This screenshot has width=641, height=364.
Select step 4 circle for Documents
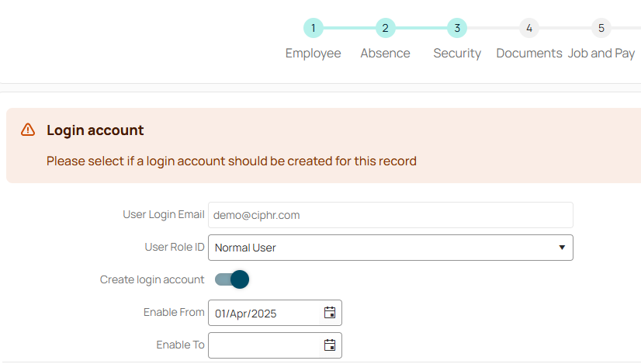point(529,28)
